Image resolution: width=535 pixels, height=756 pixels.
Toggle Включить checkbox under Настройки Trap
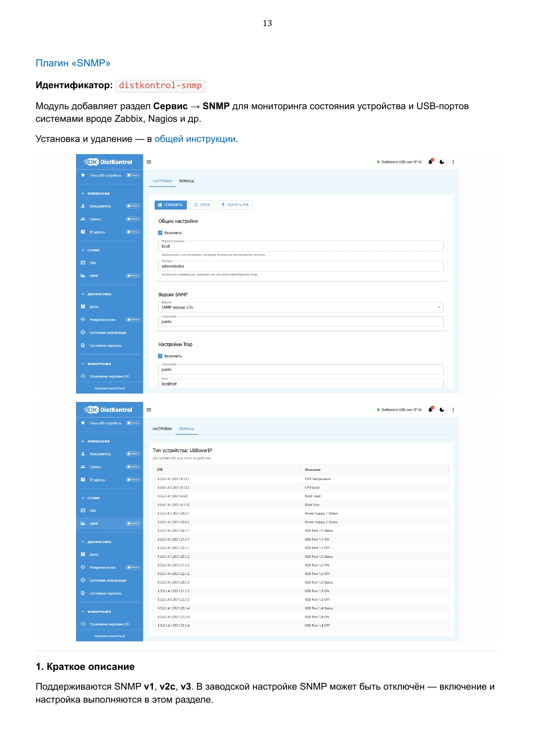point(160,356)
